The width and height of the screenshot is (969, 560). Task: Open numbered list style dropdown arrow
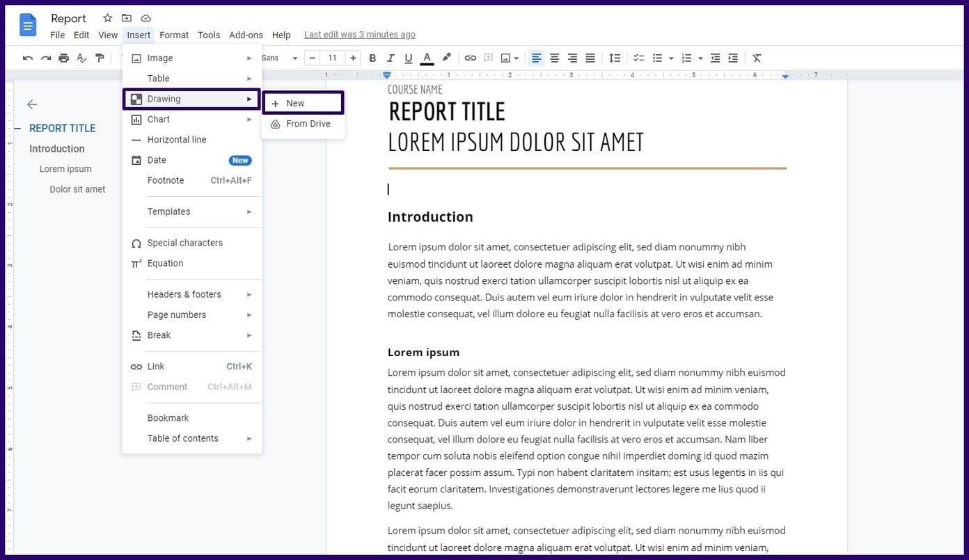(700, 58)
